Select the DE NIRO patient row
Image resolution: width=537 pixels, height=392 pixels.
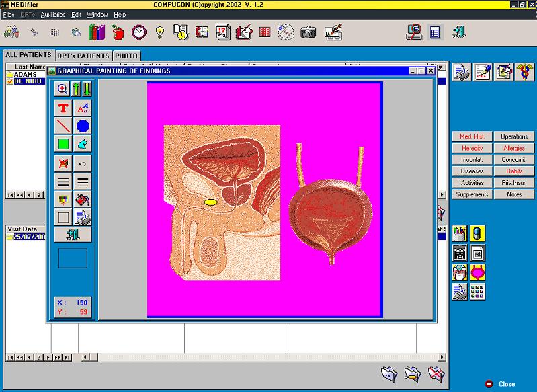click(x=26, y=81)
